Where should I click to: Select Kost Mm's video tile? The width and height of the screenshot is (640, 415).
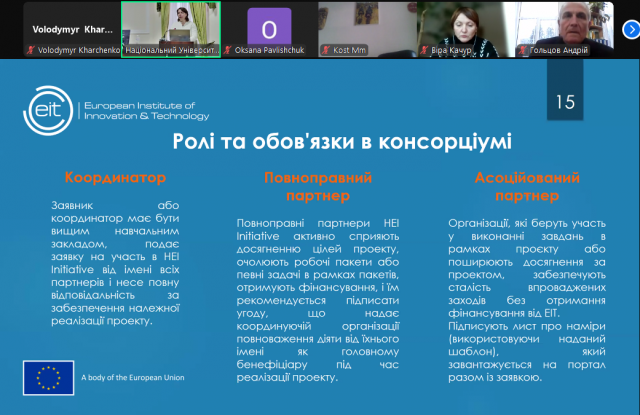tap(367, 29)
